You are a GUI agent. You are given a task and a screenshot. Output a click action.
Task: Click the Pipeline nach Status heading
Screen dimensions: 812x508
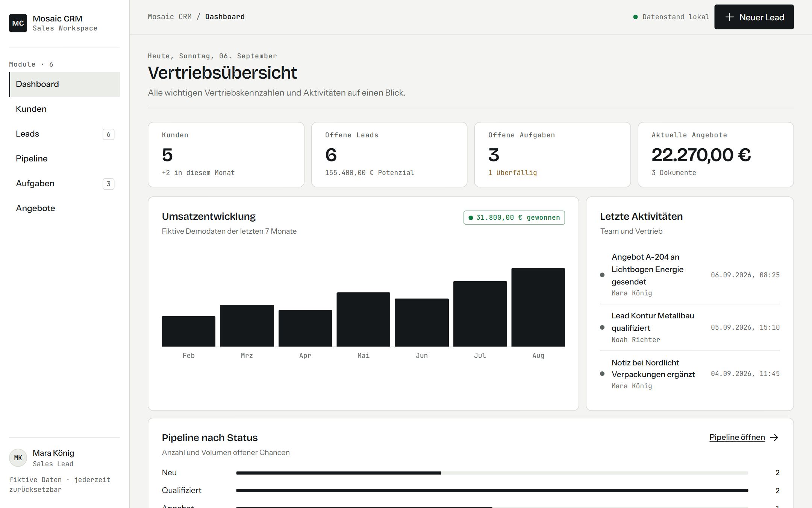tap(210, 438)
